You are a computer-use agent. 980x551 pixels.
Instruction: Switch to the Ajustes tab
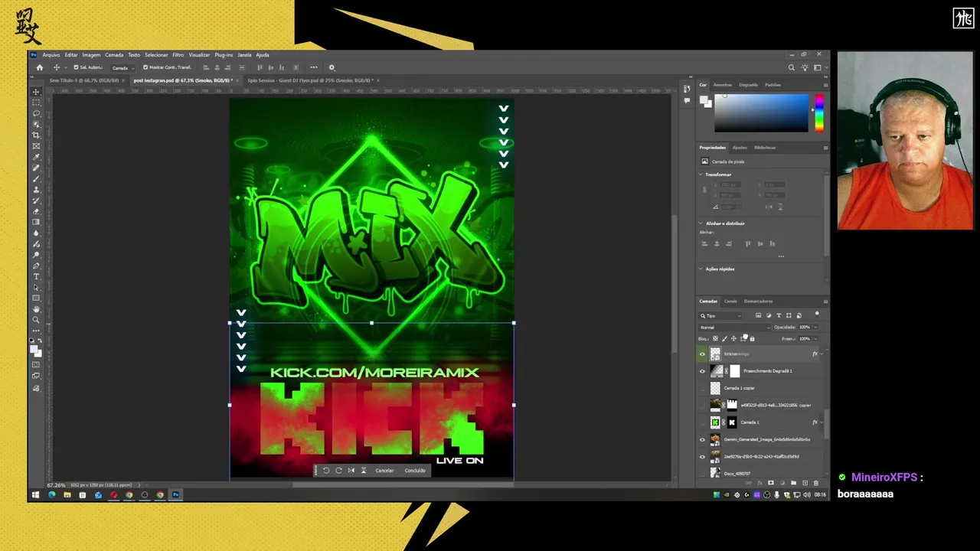740,147
